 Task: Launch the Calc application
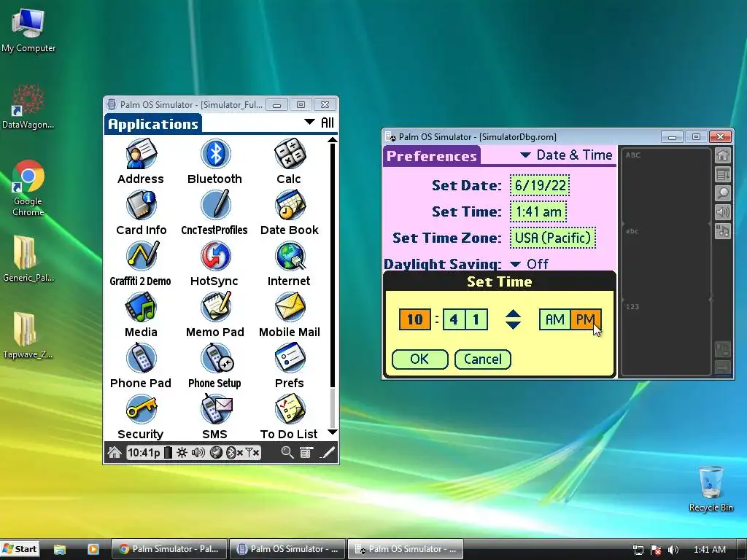289,161
